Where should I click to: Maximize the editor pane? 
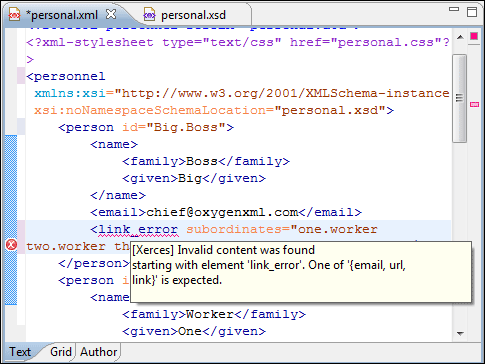[x=472, y=12]
